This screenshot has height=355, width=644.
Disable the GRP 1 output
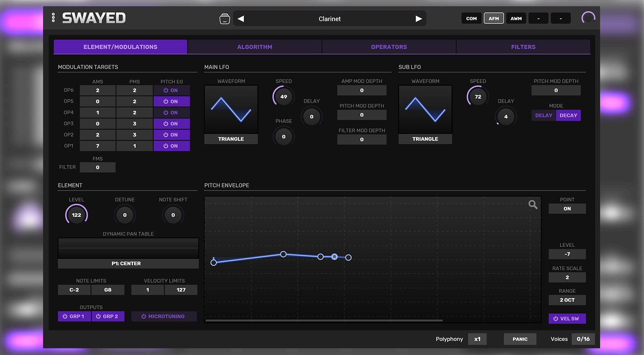[x=74, y=317]
